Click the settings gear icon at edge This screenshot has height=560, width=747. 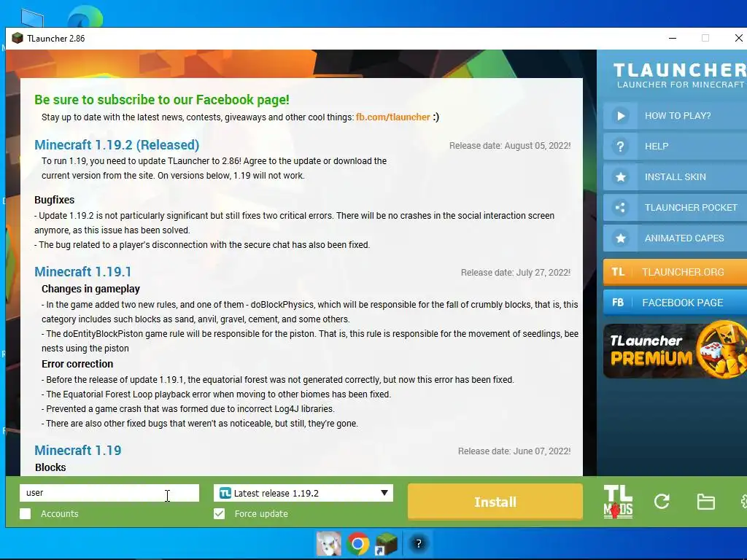743,502
